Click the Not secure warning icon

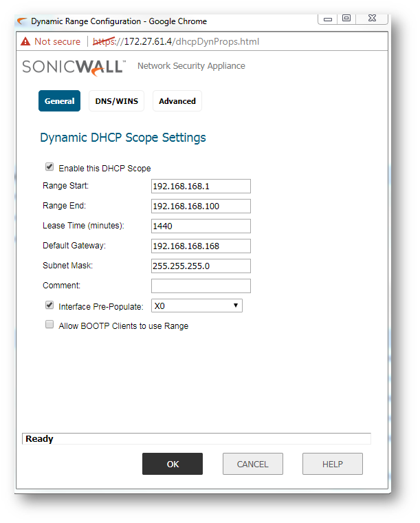[x=25, y=41]
